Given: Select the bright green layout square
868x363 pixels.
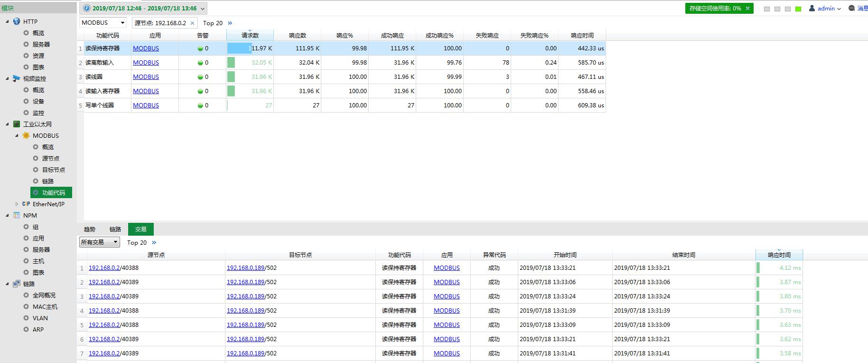Looking at the screenshot, I should (x=798, y=9).
